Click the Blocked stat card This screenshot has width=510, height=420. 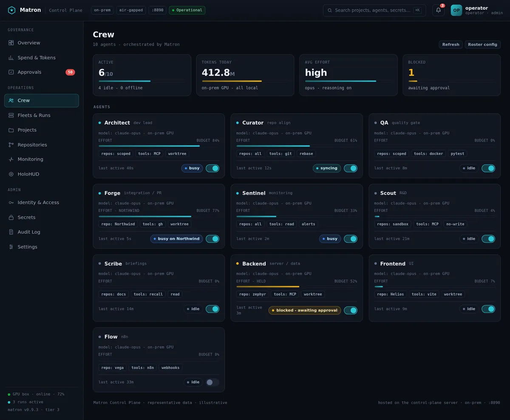pyautogui.click(x=452, y=75)
